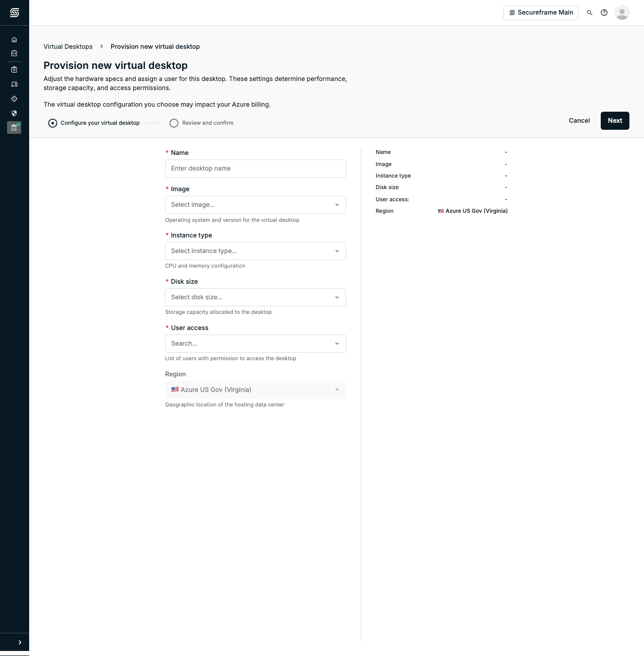This screenshot has width=644, height=656.
Task: Select Configure your virtual desktop step
Action: coord(94,123)
